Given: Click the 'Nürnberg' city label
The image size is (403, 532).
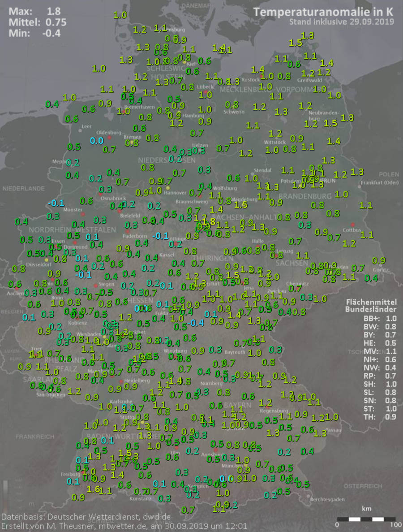Looking at the screenshot, I should (x=211, y=383).
